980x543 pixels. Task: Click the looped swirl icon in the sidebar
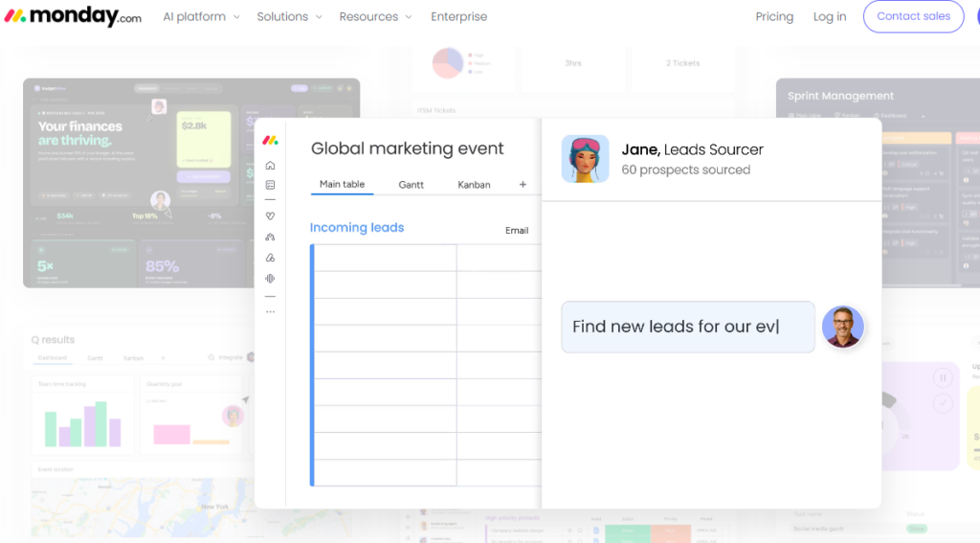point(270,258)
